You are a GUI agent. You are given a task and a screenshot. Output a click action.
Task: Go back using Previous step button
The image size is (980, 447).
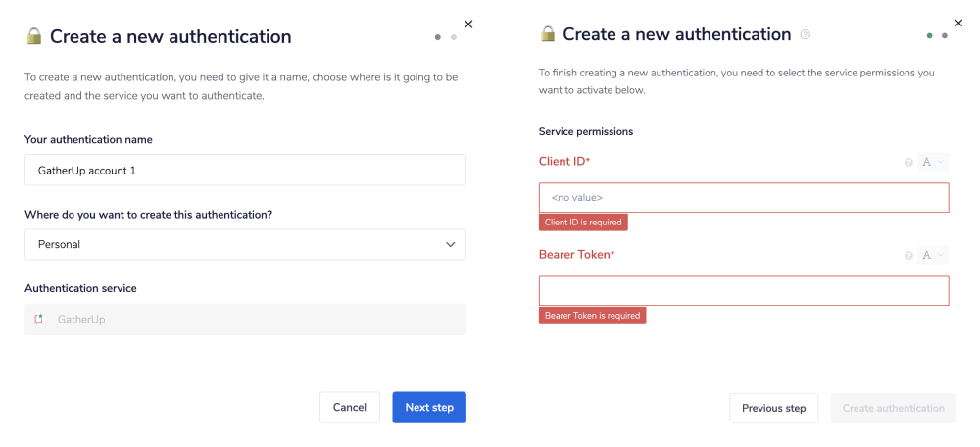pos(773,409)
